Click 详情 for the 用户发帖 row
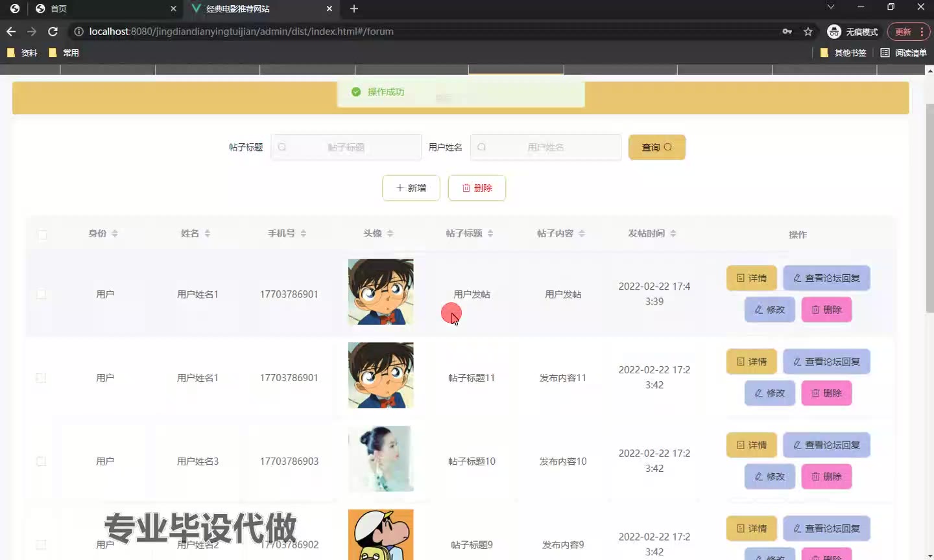This screenshot has width=934, height=560. 751,278
